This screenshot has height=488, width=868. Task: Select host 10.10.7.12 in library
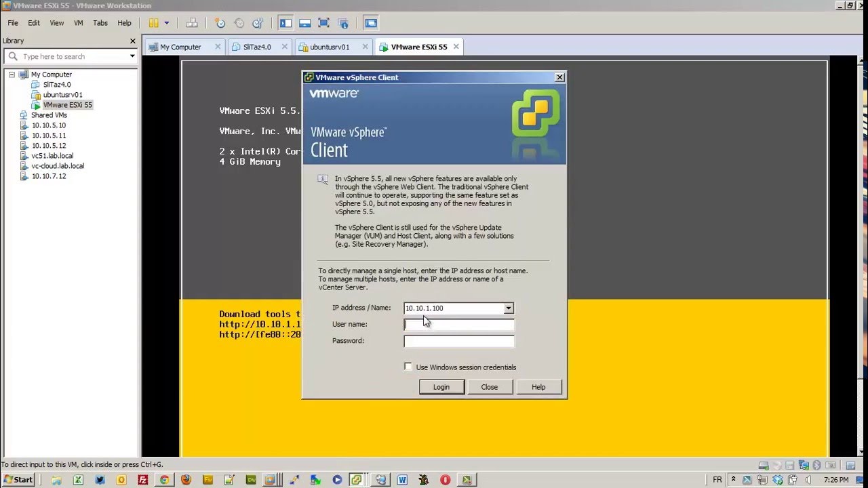pyautogui.click(x=49, y=176)
